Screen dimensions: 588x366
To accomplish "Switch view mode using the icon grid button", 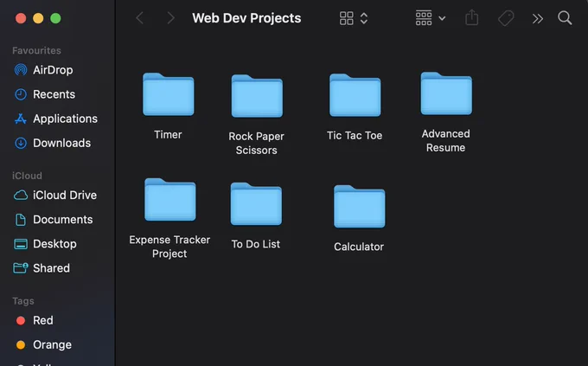I will click(347, 18).
